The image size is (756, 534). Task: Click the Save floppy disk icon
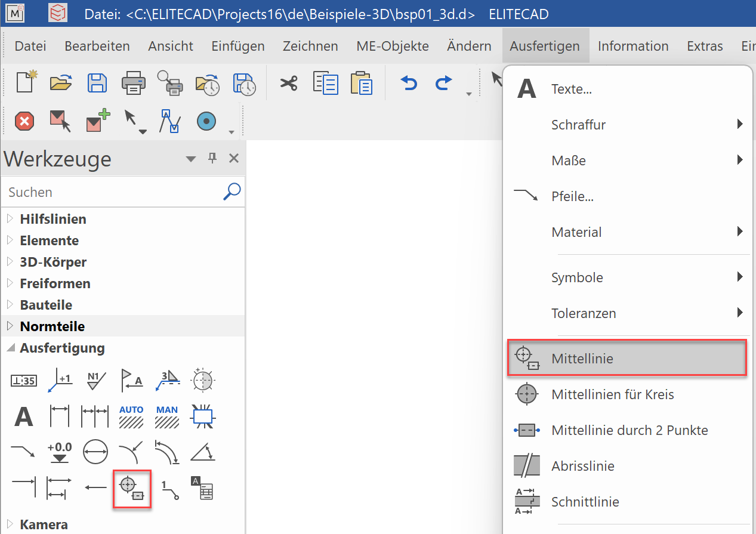97,83
